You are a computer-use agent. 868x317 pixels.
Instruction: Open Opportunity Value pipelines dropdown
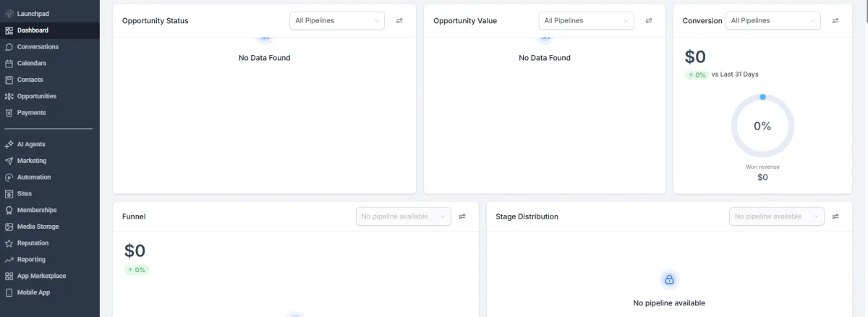(x=586, y=21)
